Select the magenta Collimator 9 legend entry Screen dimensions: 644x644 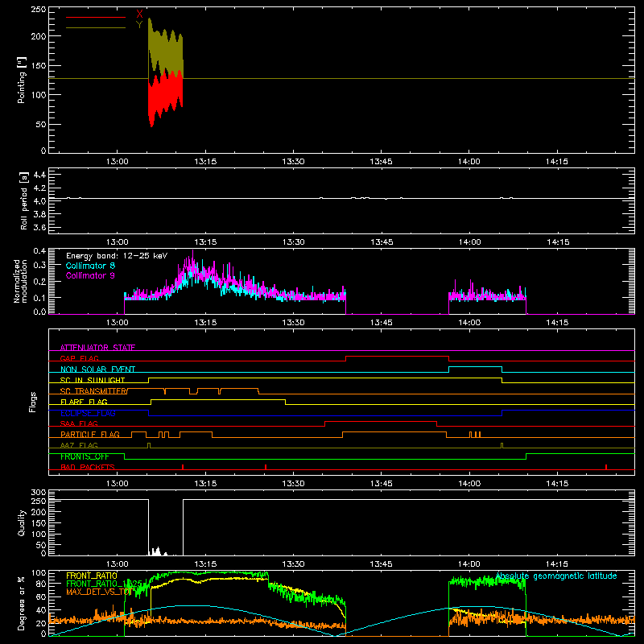[90, 275]
